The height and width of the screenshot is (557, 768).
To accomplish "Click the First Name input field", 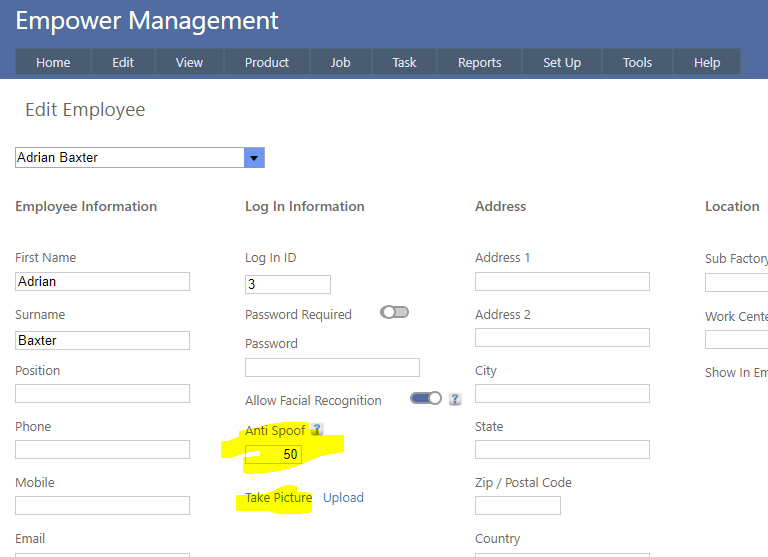I will coord(102,282).
